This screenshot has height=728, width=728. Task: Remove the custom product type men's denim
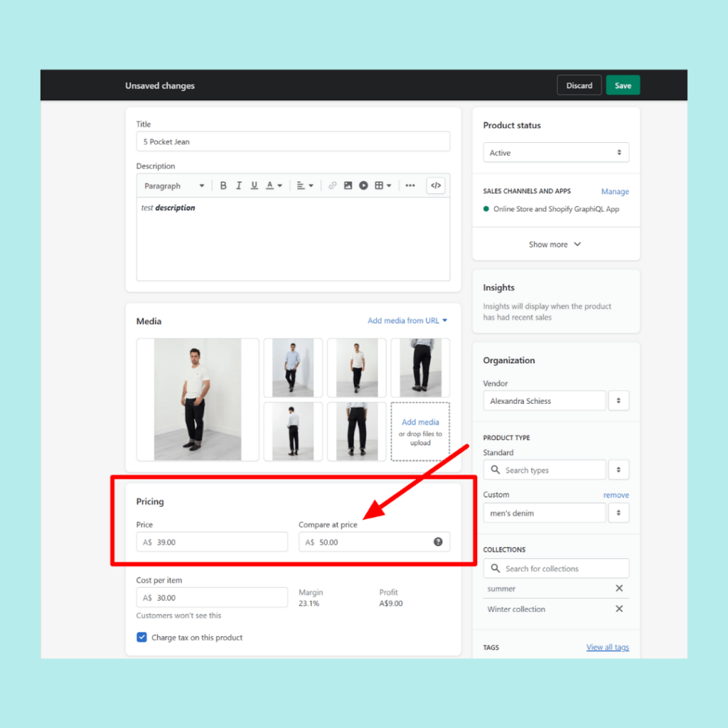click(616, 494)
